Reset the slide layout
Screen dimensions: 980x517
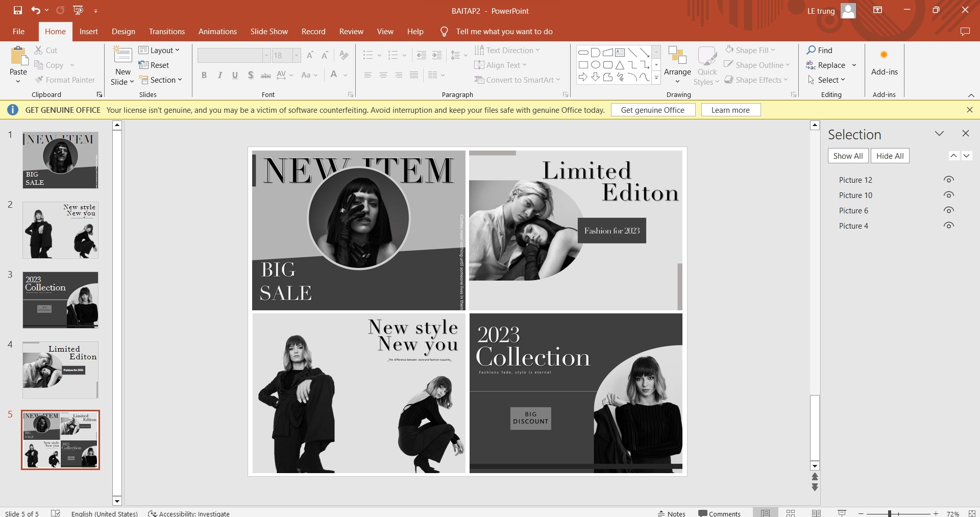pos(154,65)
